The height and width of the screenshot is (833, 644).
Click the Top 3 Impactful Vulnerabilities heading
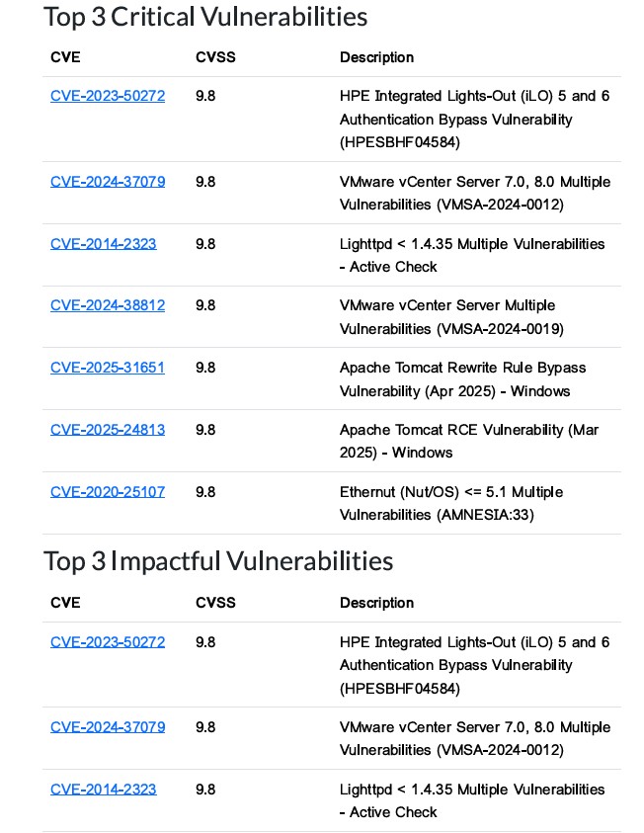click(x=218, y=561)
